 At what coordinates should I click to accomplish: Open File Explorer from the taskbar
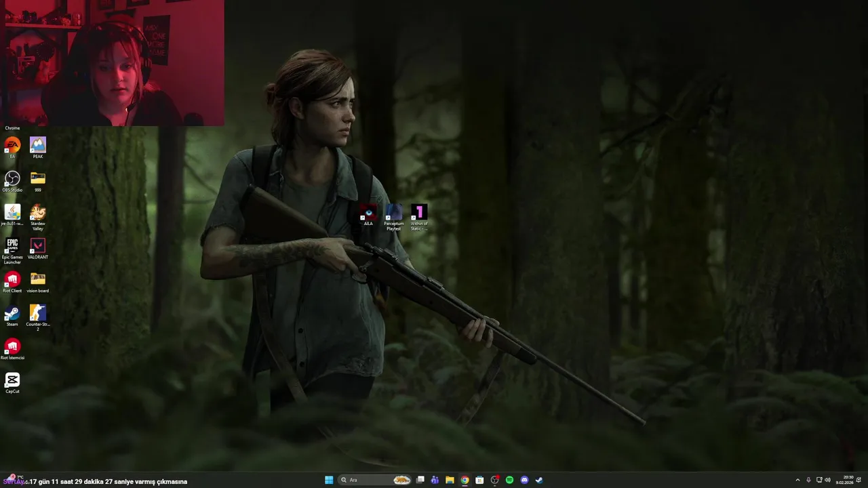point(450,480)
